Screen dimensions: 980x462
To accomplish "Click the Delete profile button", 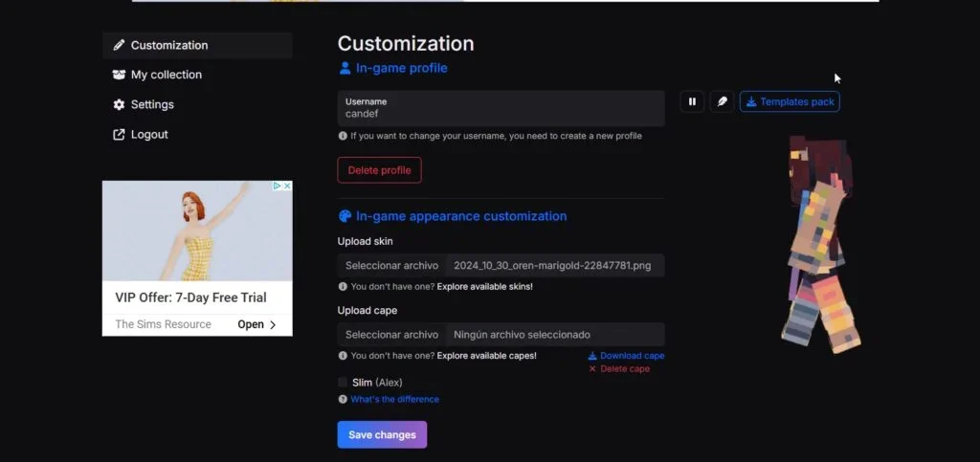I will tap(379, 170).
